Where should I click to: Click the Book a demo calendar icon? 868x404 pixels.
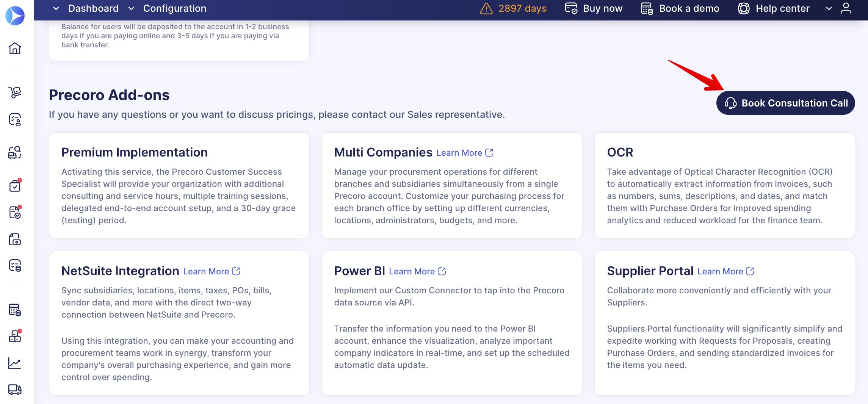tap(647, 8)
